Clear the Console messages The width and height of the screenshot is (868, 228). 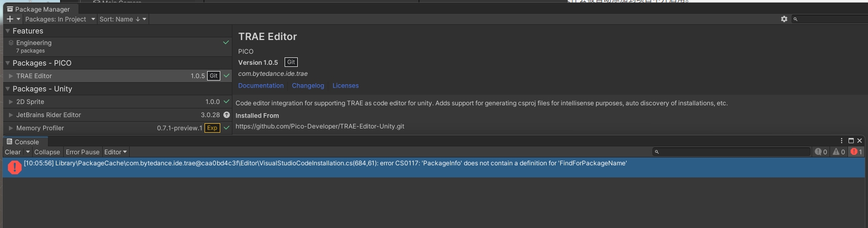point(13,152)
